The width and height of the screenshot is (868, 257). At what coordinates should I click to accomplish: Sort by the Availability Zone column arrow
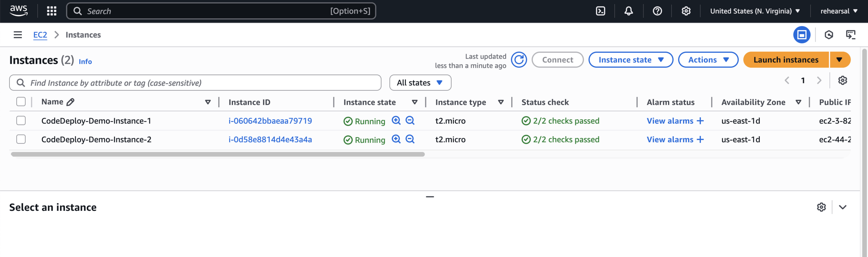tap(798, 102)
